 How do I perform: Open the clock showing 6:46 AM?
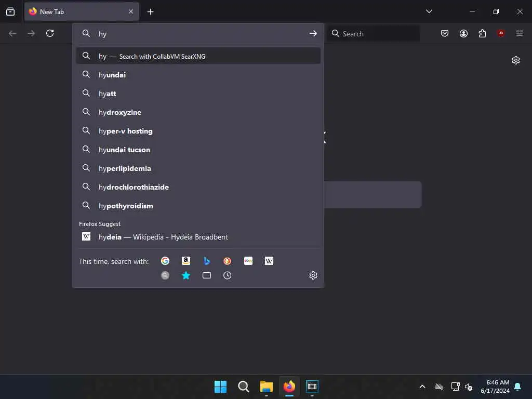point(495,387)
